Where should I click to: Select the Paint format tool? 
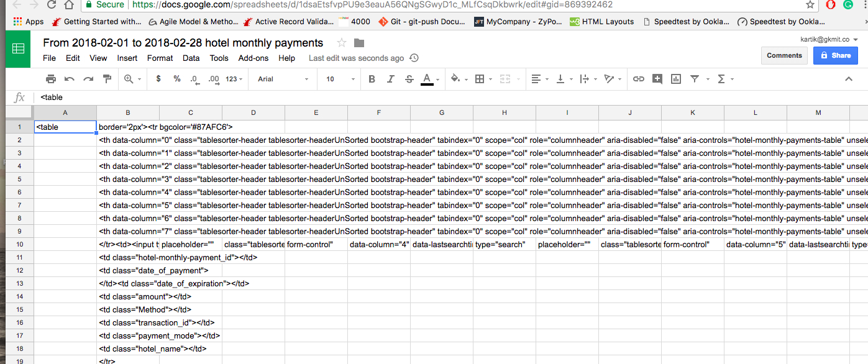(x=106, y=79)
